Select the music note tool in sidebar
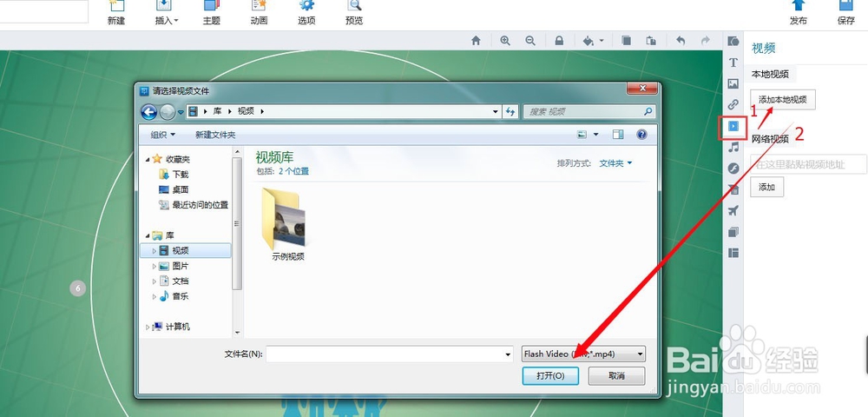Viewport: 868px width, 417px height. [733, 147]
